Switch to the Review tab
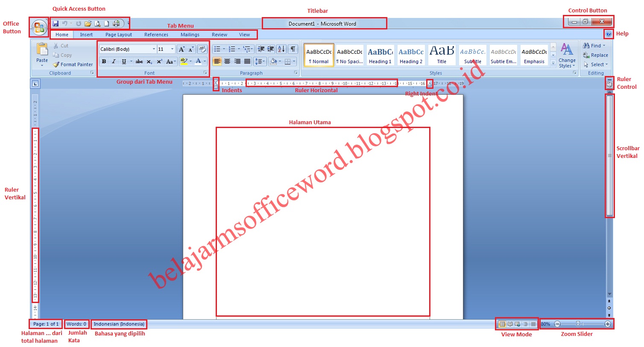The width and height of the screenshot is (644, 347). pyautogui.click(x=220, y=35)
